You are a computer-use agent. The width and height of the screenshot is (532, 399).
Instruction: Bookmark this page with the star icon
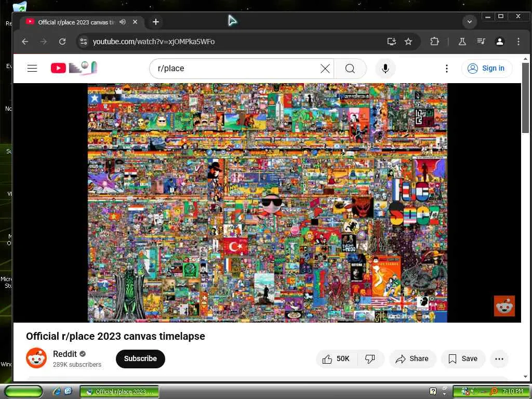point(408,42)
